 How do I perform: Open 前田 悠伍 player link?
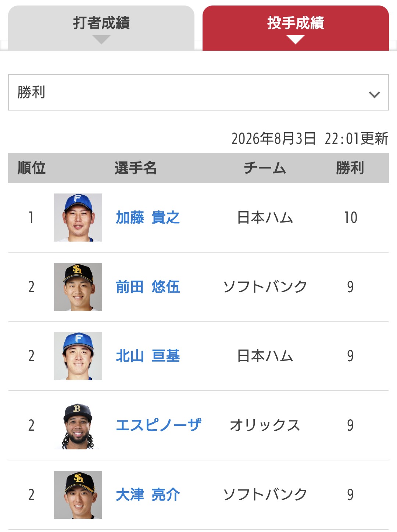[x=148, y=287]
